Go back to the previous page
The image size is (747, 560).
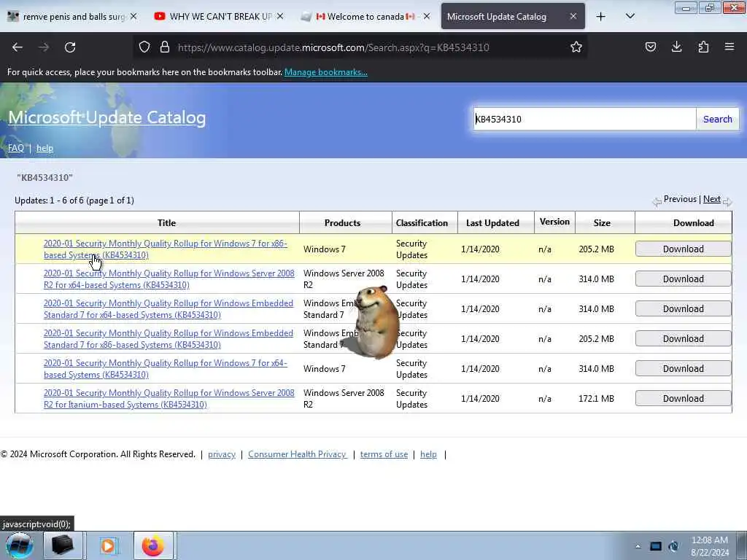click(18, 47)
